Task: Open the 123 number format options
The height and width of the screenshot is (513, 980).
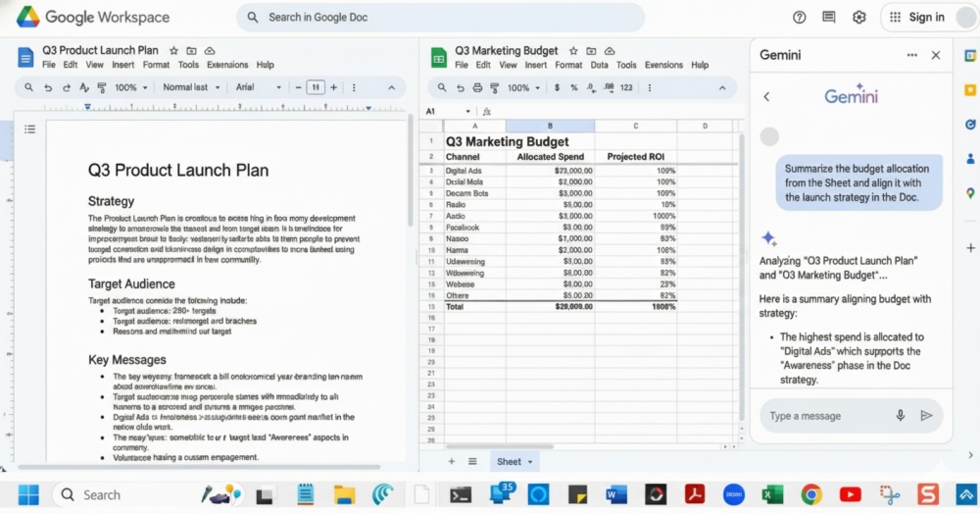Action: click(626, 87)
